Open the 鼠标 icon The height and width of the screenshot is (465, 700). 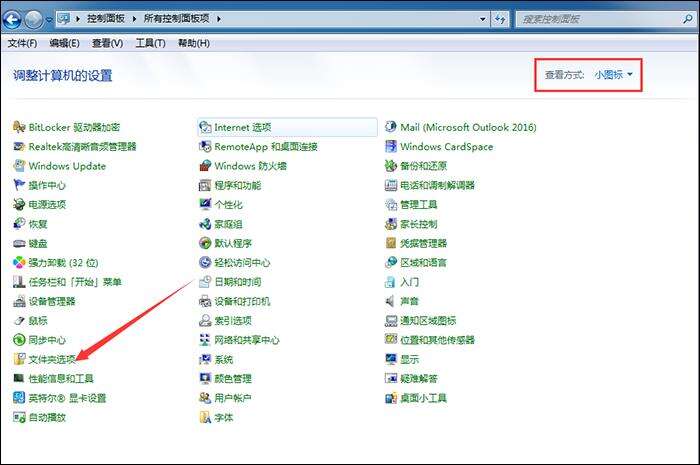tap(19, 321)
